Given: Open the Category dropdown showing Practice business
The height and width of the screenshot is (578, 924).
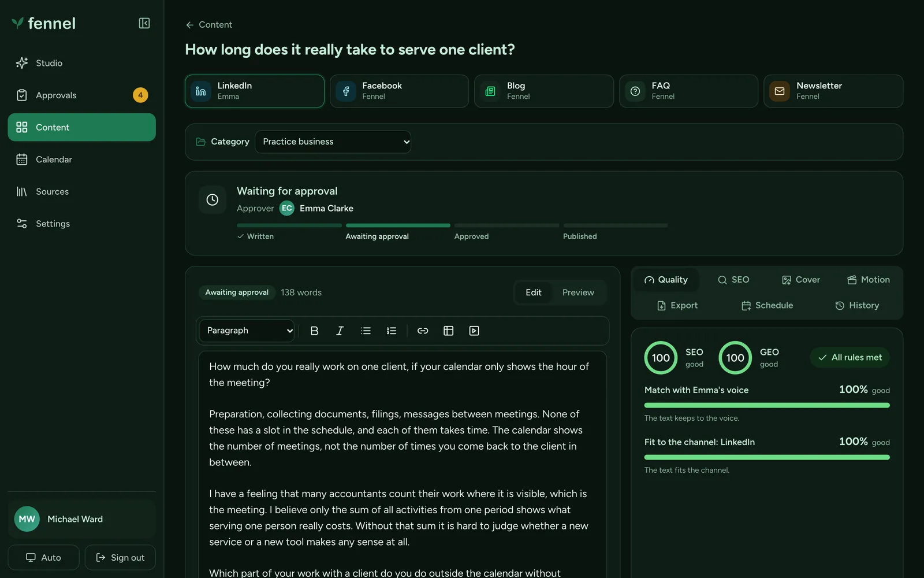Looking at the screenshot, I should coord(333,142).
